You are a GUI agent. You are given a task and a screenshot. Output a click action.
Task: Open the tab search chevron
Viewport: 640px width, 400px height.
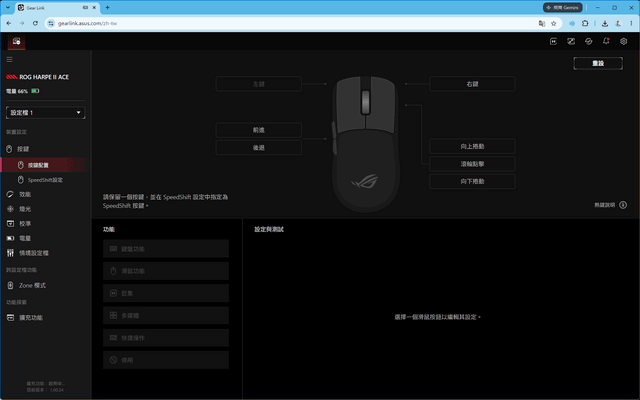pos(7,7)
